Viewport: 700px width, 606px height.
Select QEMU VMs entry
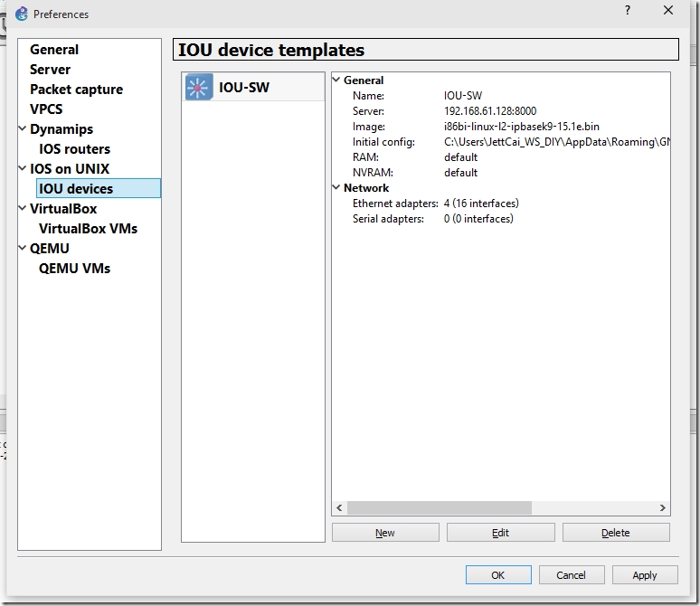(x=74, y=269)
